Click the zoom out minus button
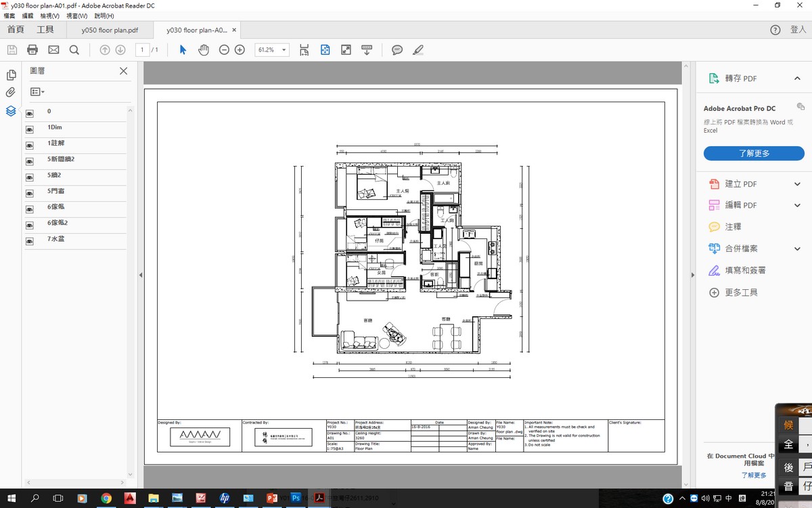The height and width of the screenshot is (508, 812). (x=224, y=50)
